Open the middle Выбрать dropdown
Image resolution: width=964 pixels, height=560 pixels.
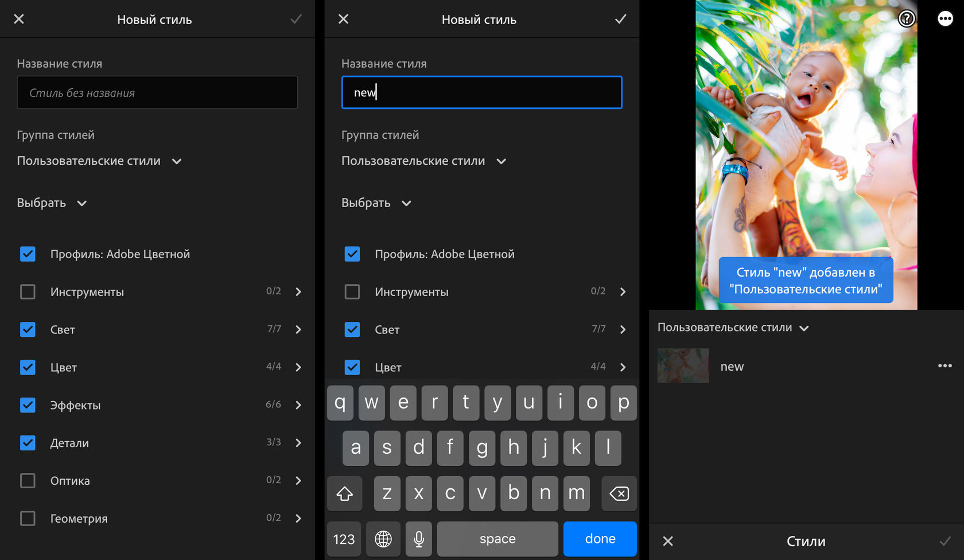coord(376,203)
